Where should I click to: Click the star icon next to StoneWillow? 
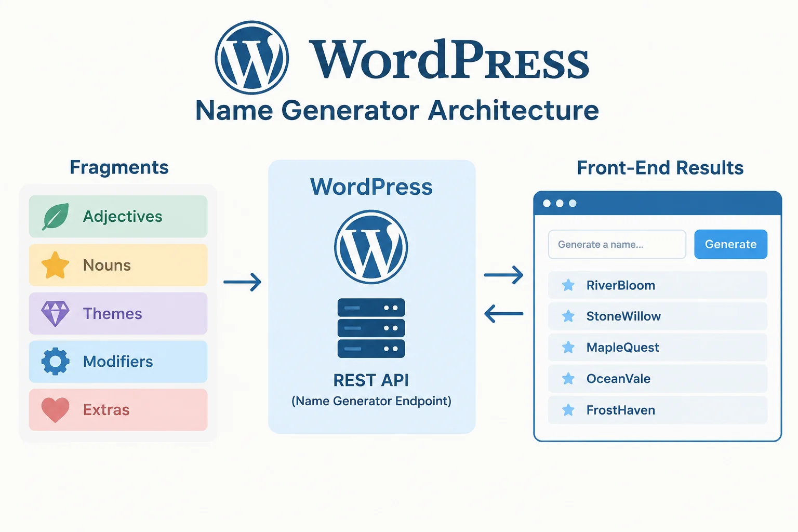[x=568, y=316]
